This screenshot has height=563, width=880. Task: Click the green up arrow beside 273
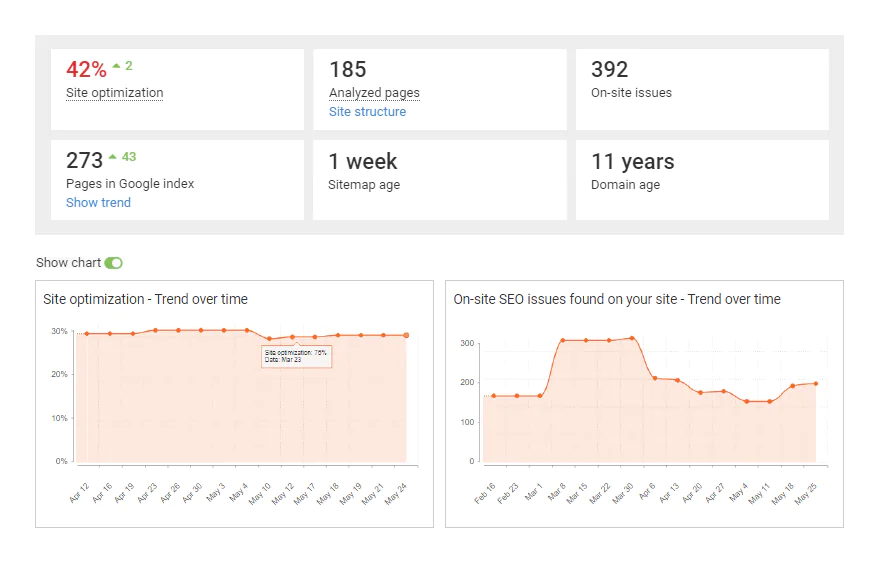113,157
